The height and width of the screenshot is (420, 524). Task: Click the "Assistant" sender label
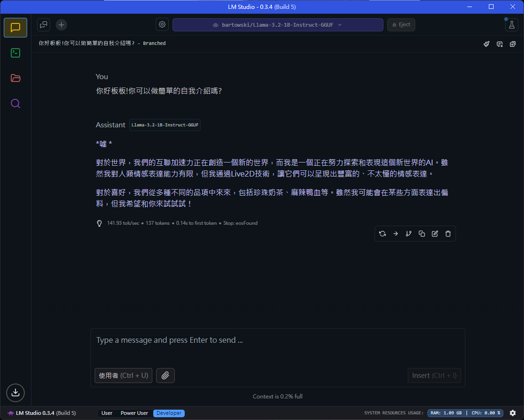pyautogui.click(x=110, y=125)
